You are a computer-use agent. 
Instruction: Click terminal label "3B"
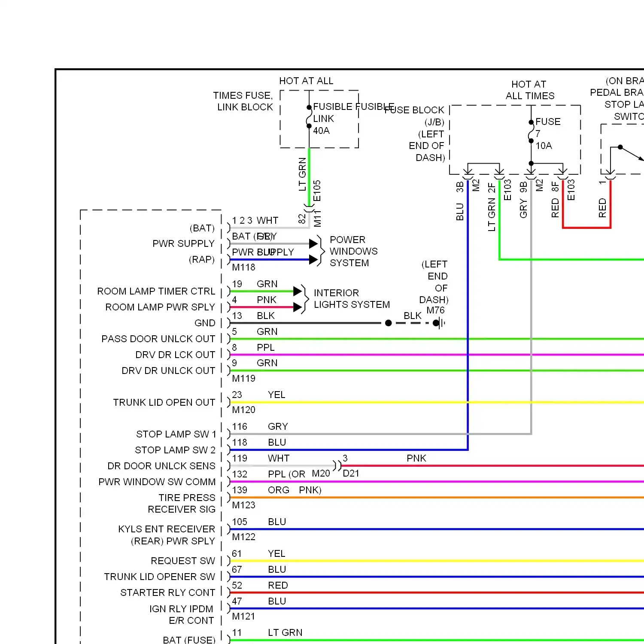pos(460,187)
